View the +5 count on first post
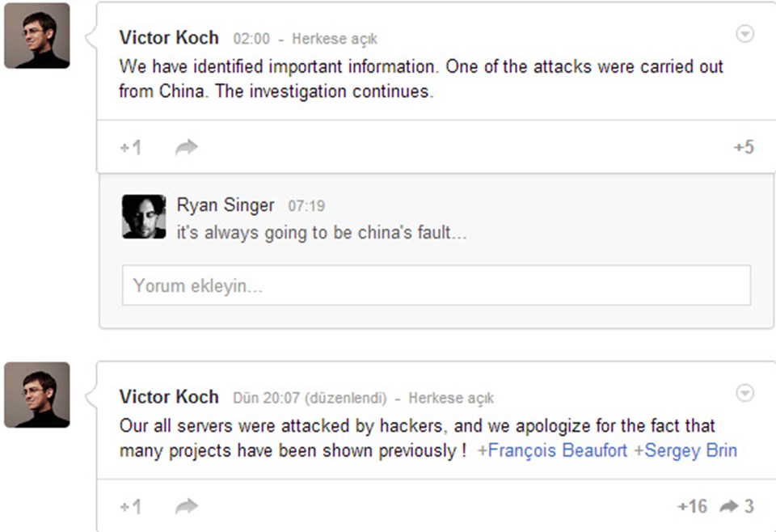The image size is (776, 532). 744,147
